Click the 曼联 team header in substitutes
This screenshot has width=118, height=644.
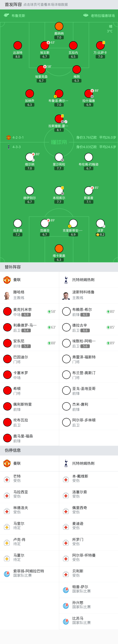(x=17, y=280)
